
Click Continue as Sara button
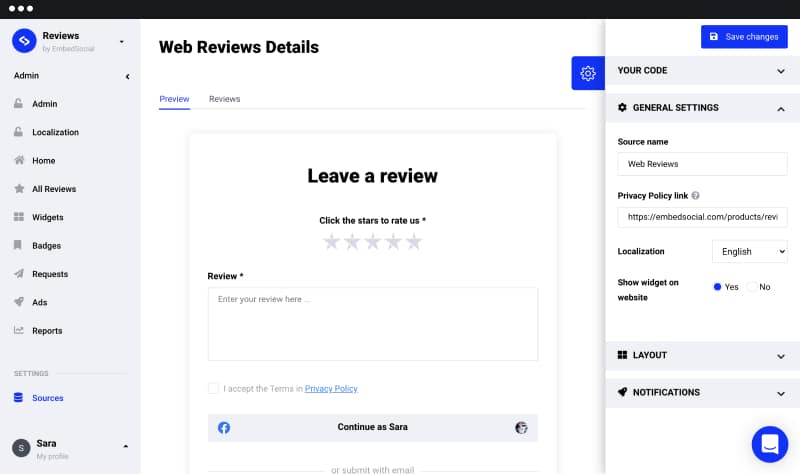372,428
